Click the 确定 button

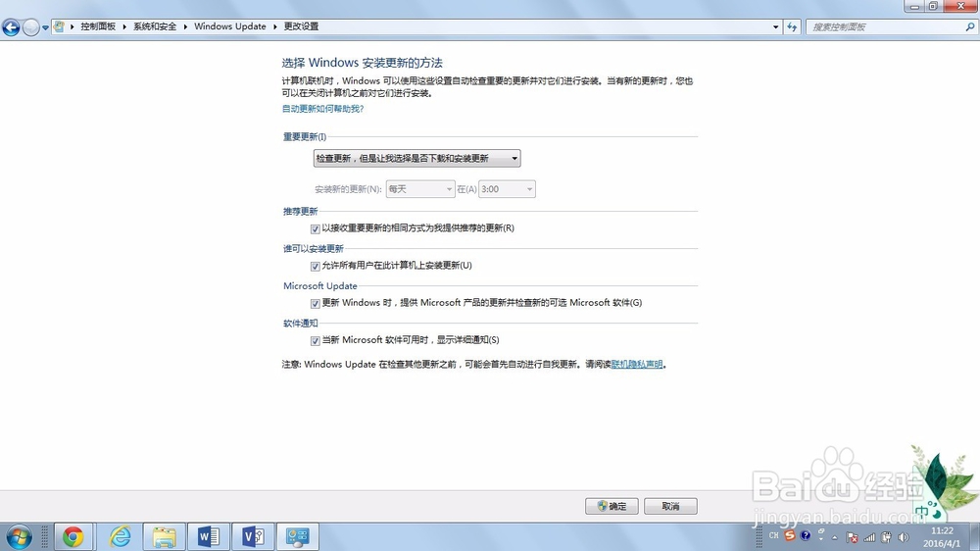tap(612, 506)
